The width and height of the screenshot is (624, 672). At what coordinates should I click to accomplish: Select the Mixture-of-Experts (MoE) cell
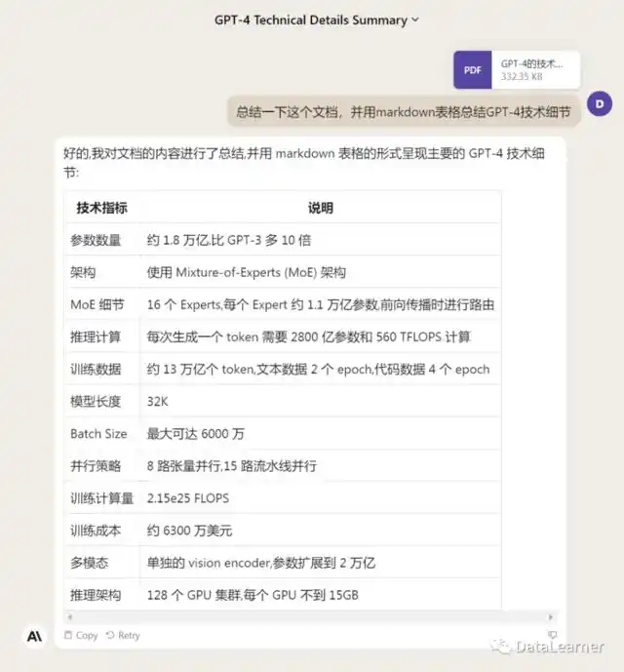[x=246, y=272]
